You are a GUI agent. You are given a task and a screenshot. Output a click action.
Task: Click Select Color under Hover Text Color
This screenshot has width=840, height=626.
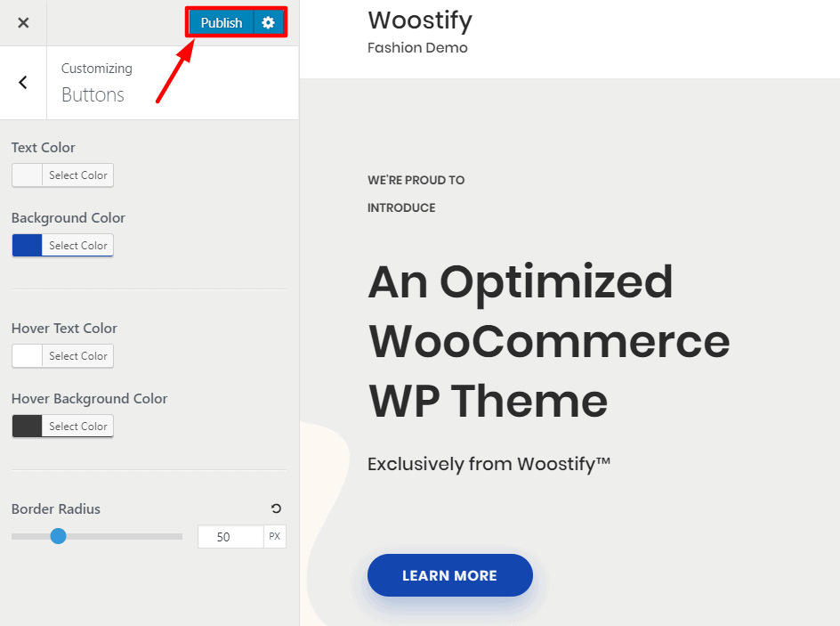point(78,355)
